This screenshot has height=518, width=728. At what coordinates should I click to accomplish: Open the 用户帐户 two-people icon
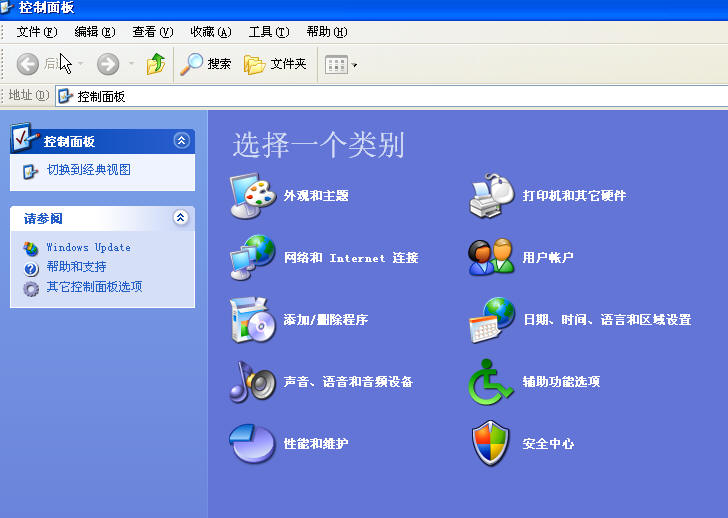tap(491, 257)
